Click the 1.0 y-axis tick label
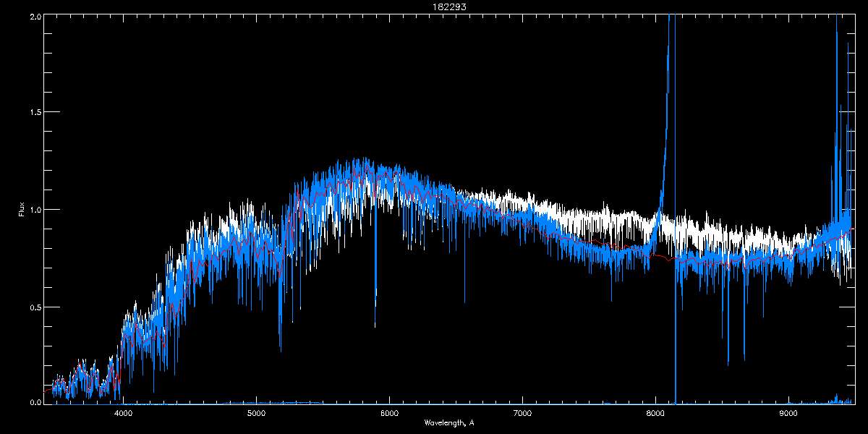Image resolution: width=868 pixels, height=434 pixels. click(x=34, y=210)
